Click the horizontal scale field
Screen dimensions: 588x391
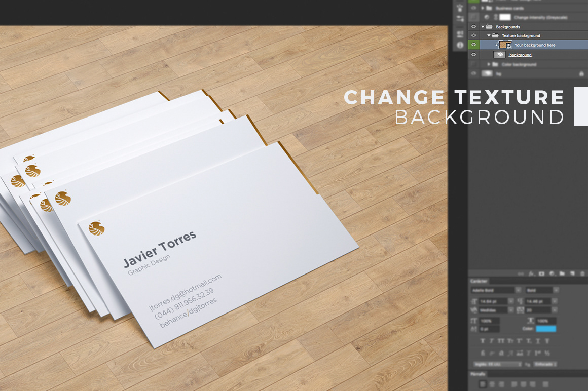[x=546, y=321]
